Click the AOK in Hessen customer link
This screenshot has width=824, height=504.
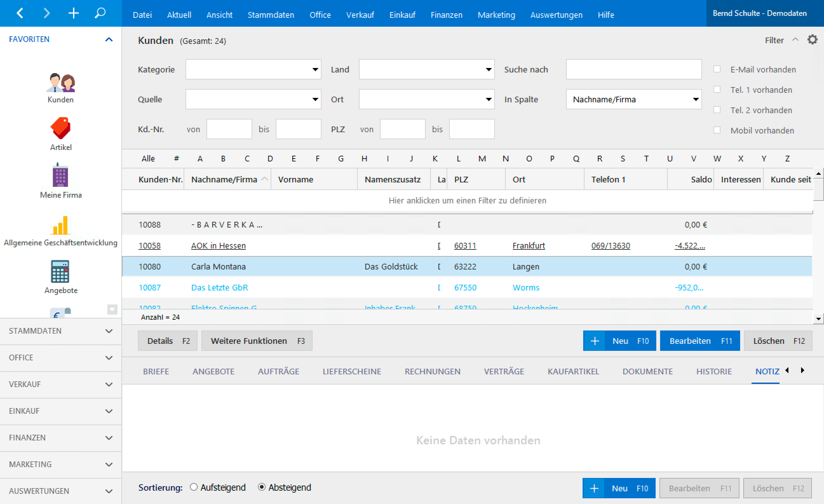[x=218, y=245]
